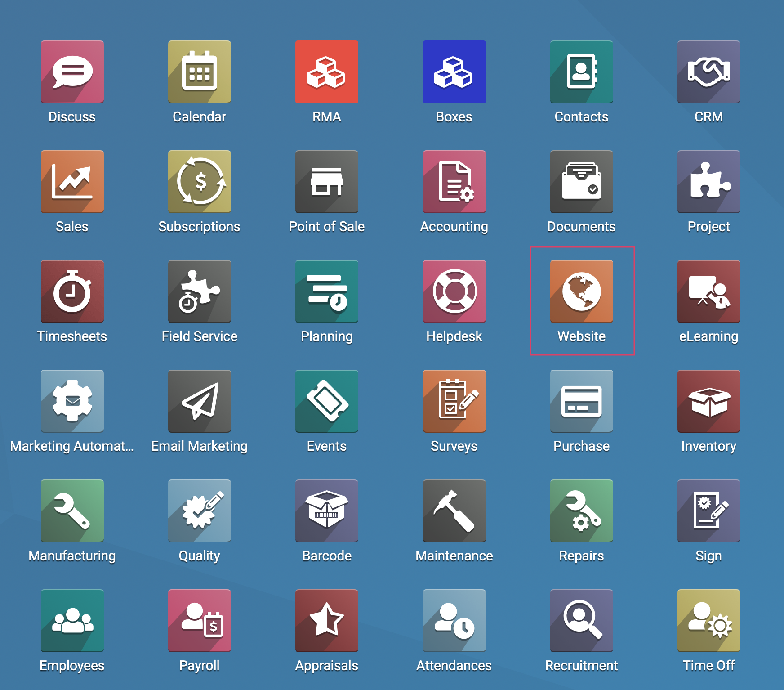Open the Email Marketing paper plane icon

(x=200, y=401)
